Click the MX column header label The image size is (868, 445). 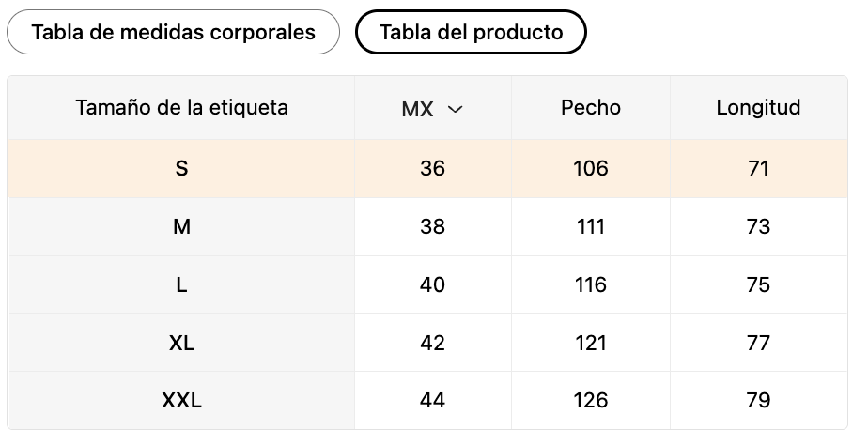(x=417, y=109)
